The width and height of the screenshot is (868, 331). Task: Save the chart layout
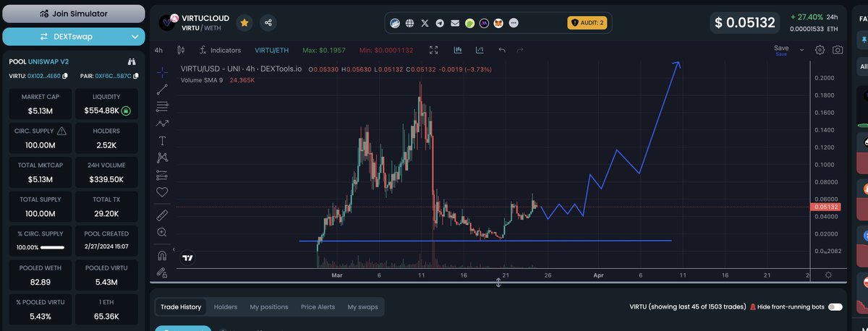pyautogui.click(x=781, y=50)
